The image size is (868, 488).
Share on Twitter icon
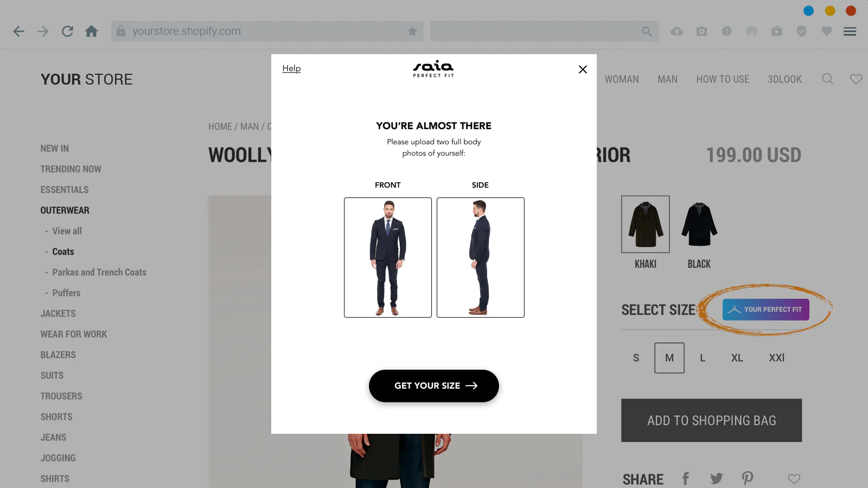click(717, 478)
